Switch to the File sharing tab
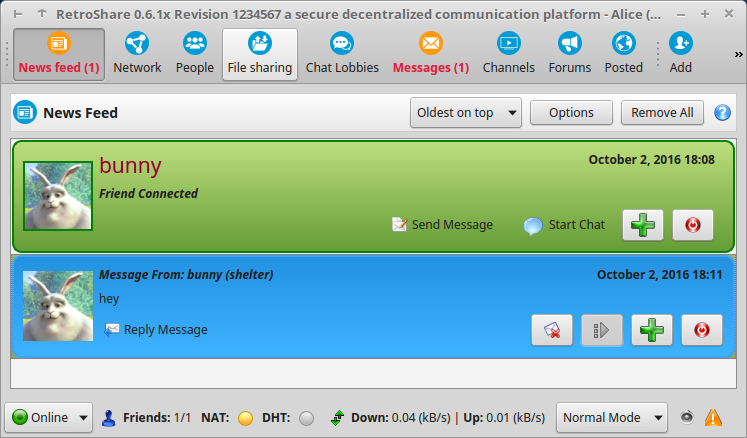This screenshot has width=747, height=438. point(260,54)
